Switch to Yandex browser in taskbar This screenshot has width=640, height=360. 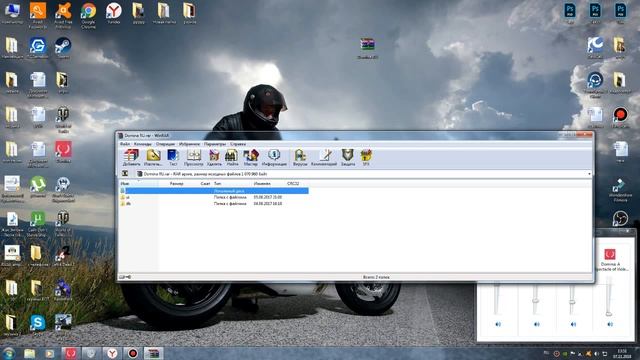pos(112,353)
